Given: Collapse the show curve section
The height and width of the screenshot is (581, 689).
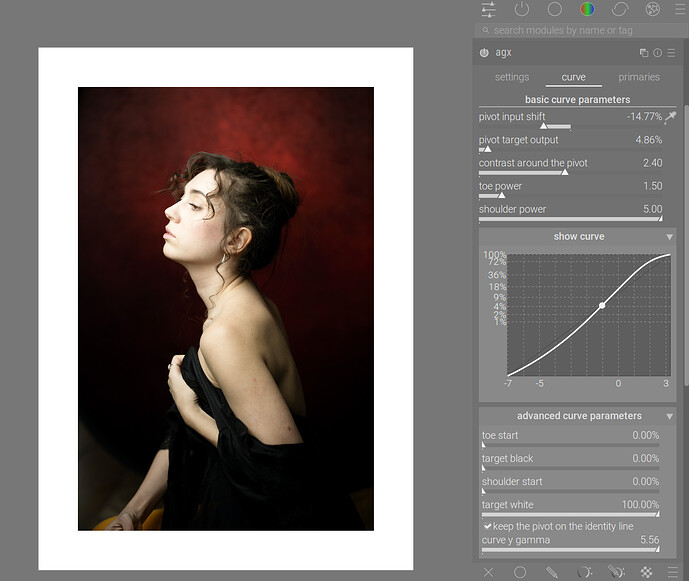Looking at the screenshot, I should click(x=669, y=237).
